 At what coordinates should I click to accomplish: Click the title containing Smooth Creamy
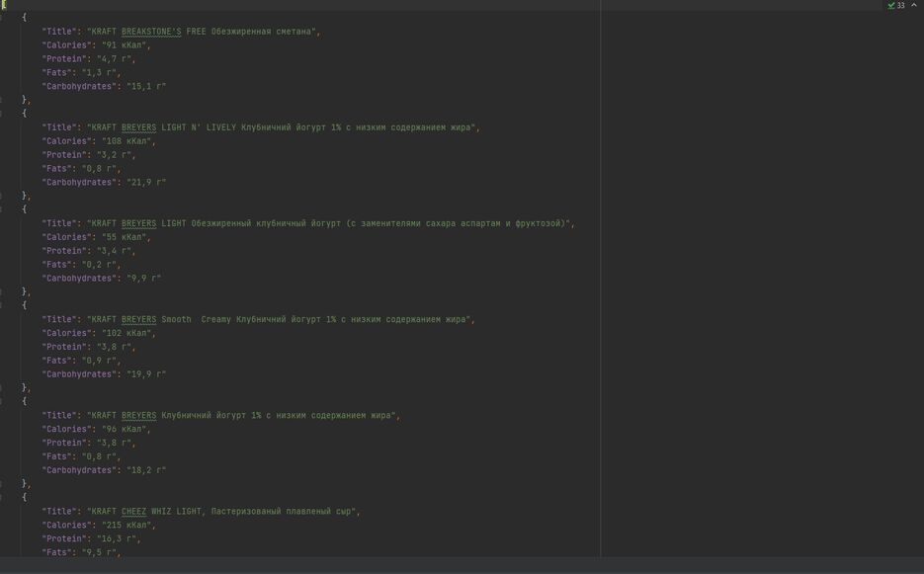tap(258, 319)
